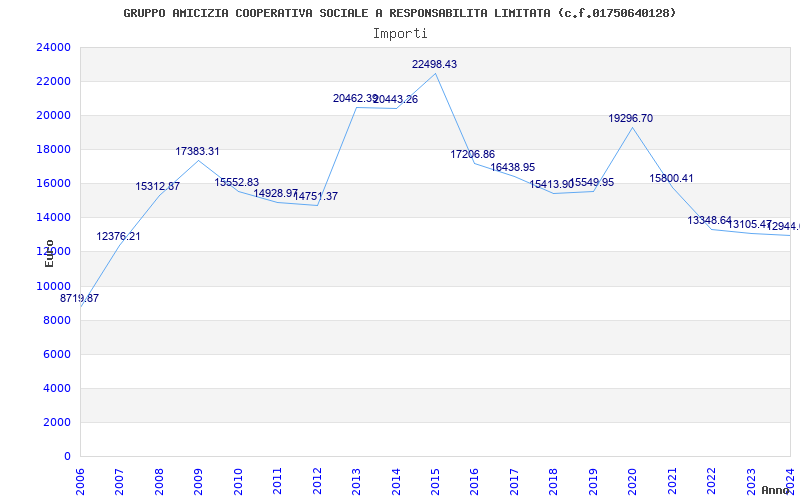Viewport: 800px width, 500px height.
Task: Click y-axis value 18000
Action: [54, 149]
